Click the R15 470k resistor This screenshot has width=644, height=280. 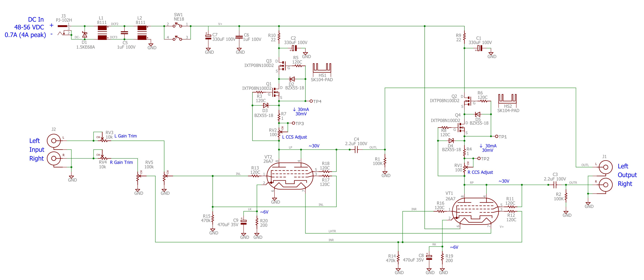click(213, 218)
